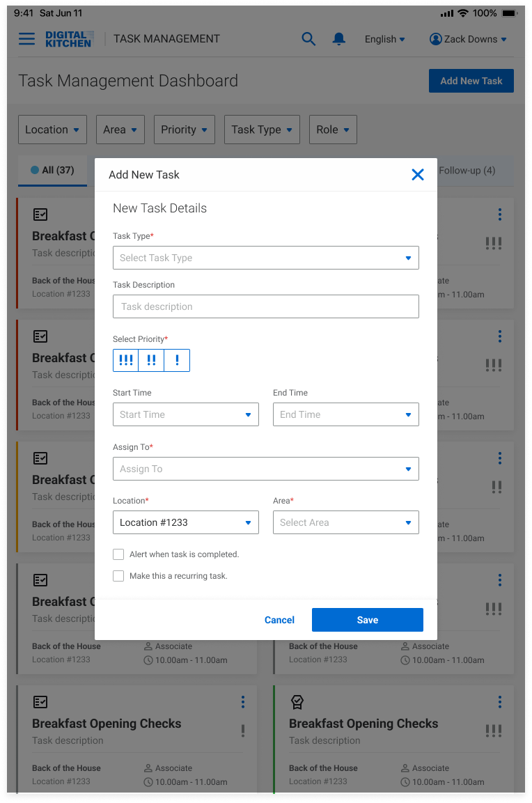Switch to the All (37) tab
This screenshot has width=532, height=803.
pyautogui.click(x=53, y=170)
